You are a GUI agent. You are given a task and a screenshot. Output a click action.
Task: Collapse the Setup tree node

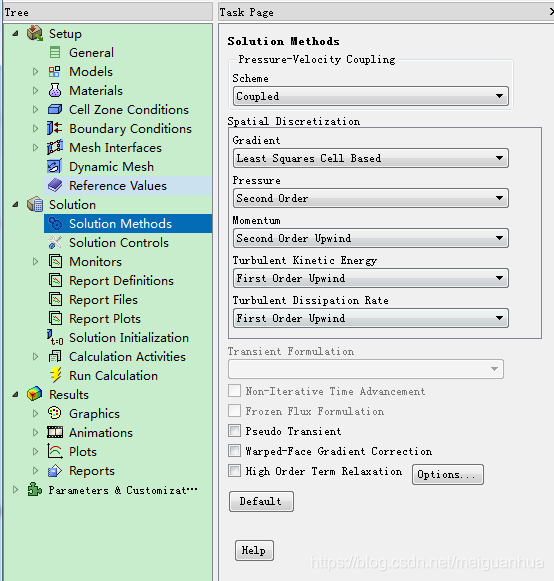click(x=16, y=34)
